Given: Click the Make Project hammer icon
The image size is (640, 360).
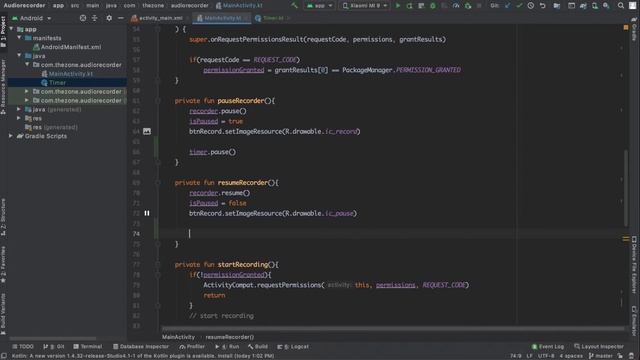Looking at the screenshot, I should (x=294, y=6).
